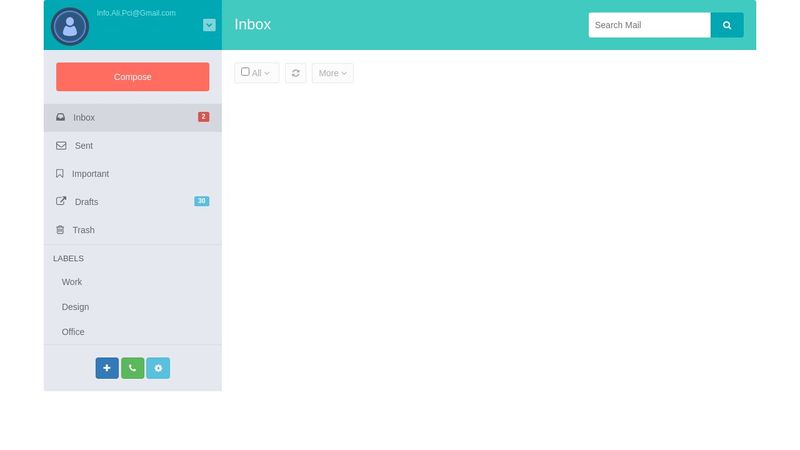Select the Work label
This screenshot has width=800, height=450.
coord(71,282)
